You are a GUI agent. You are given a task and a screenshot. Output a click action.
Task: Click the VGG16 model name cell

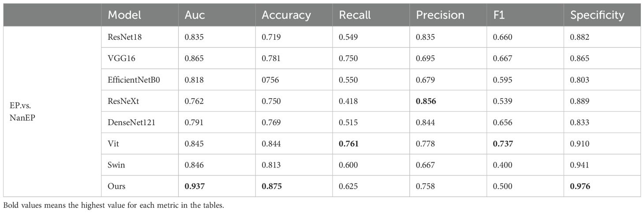(x=120, y=58)
